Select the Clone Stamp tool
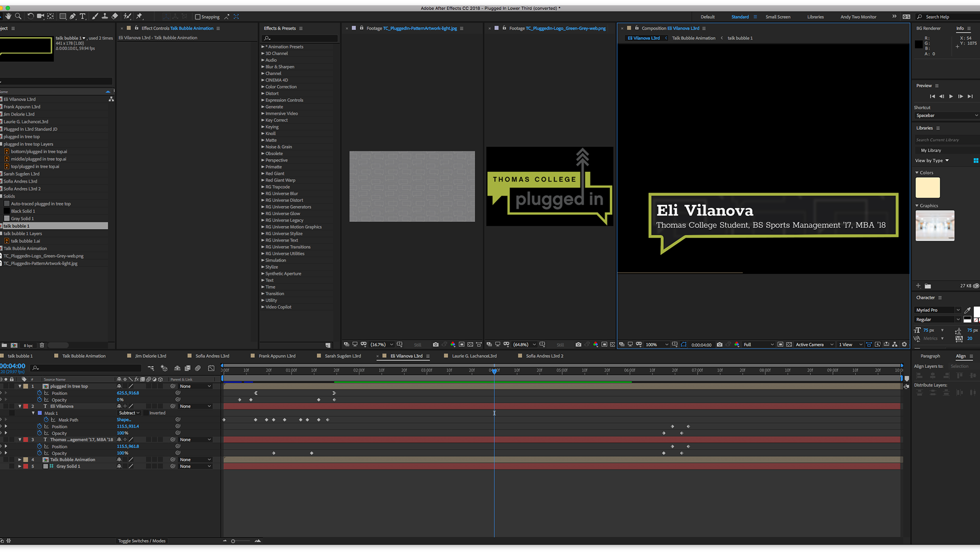 105,16
